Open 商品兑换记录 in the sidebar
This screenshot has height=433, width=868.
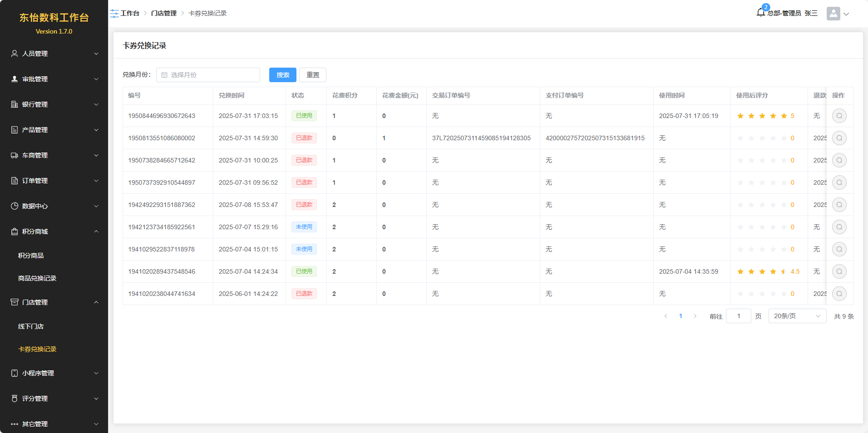37,278
